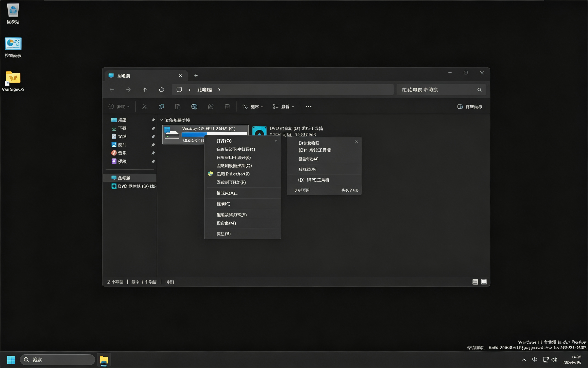
Task: Select 此电脑 in the navigation sidebar
Action: tap(130, 178)
